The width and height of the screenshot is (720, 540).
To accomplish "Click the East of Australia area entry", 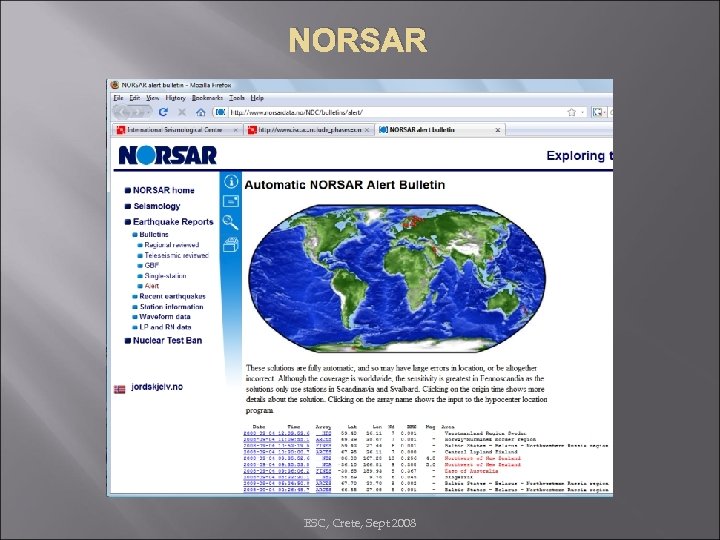I will (x=471, y=471).
